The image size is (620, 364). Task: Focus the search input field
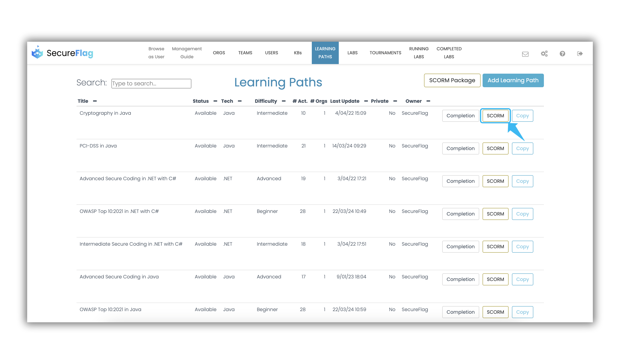pos(151,84)
